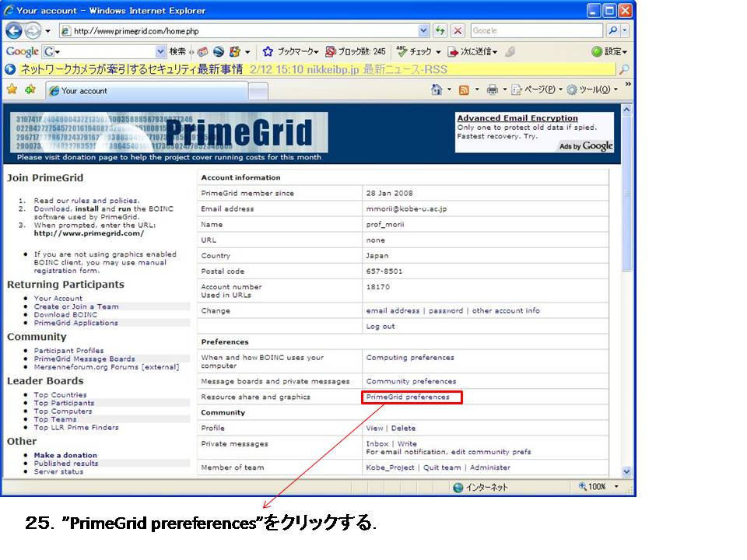Click the news ticker search magnifier icon

tap(623, 69)
